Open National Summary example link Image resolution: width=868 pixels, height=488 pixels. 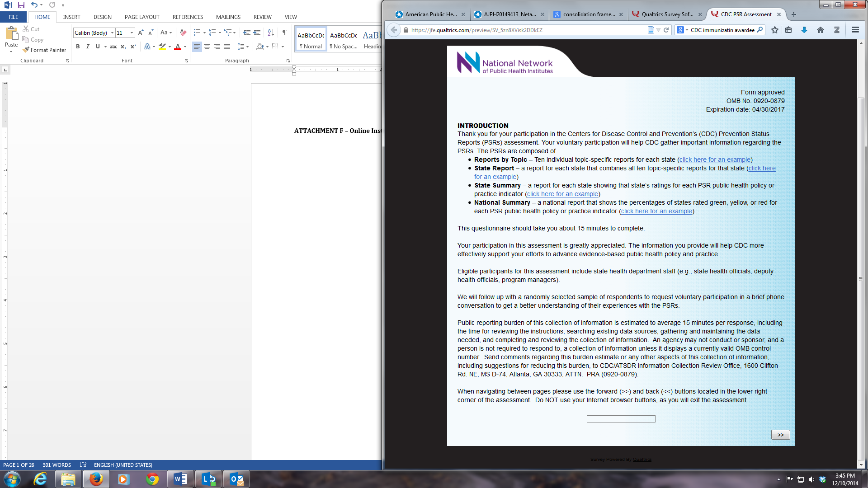pyautogui.click(x=656, y=211)
